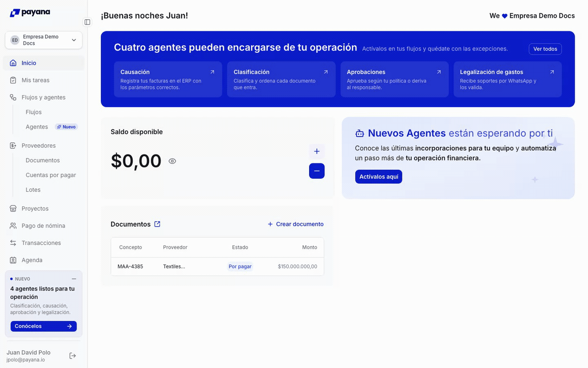Click the Proveedores document icon

point(13,145)
